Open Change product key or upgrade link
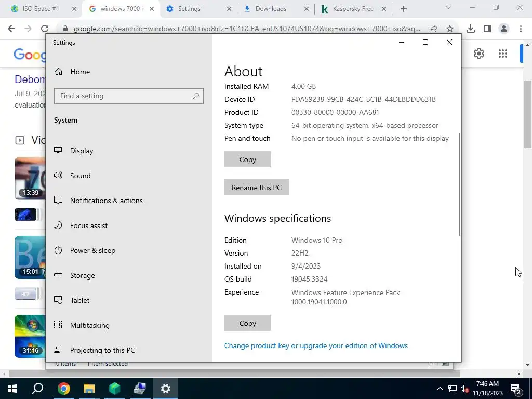Screen dimensions: 532x399 tap(316, 345)
